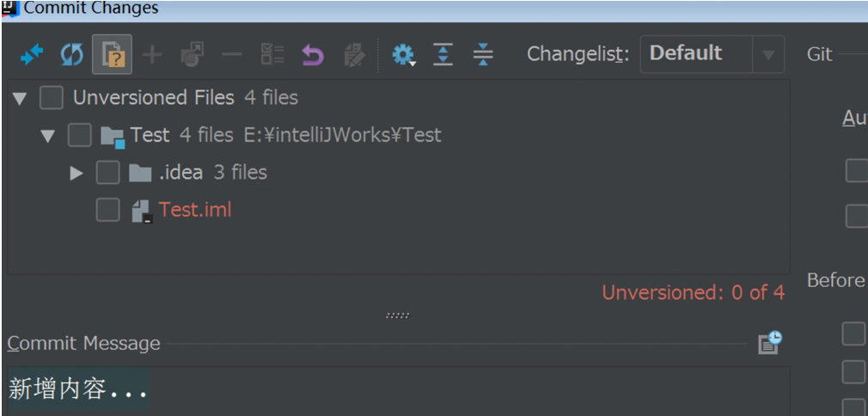The image size is (868, 416).
Task: Check the .idea folder checkbox
Action: 108,173
